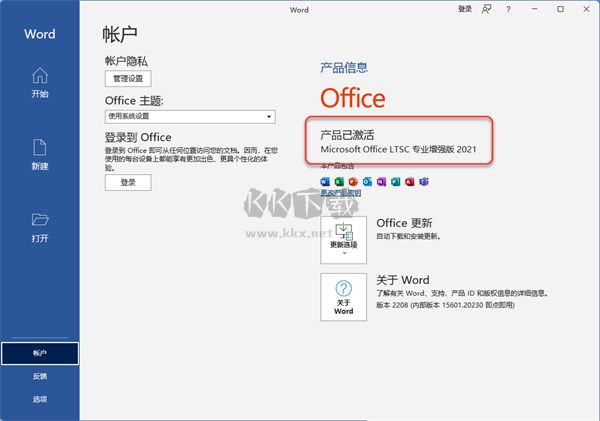Open the 反馈 feedback tab

(40, 377)
